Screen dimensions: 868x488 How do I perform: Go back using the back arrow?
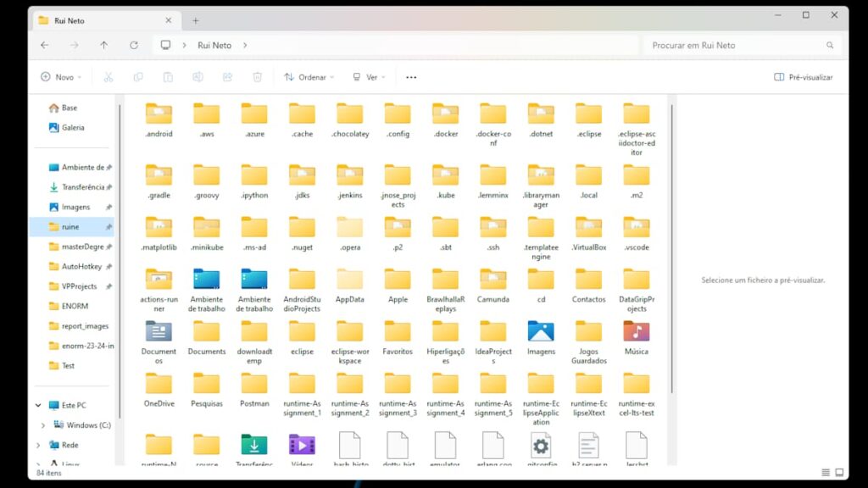45,46
